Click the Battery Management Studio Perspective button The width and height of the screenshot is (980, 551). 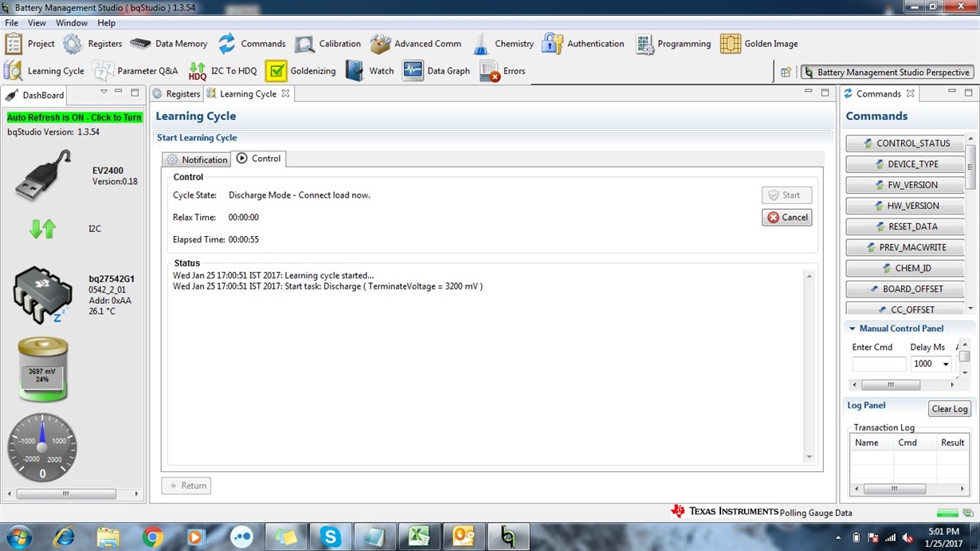pyautogui.click(x=887, y=72)
